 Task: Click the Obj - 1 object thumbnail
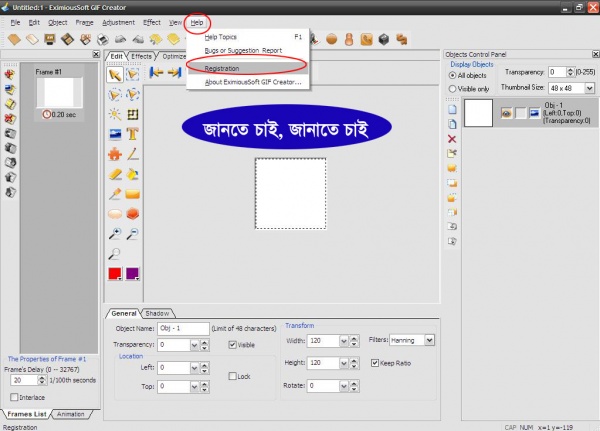(x=478, y=113)
